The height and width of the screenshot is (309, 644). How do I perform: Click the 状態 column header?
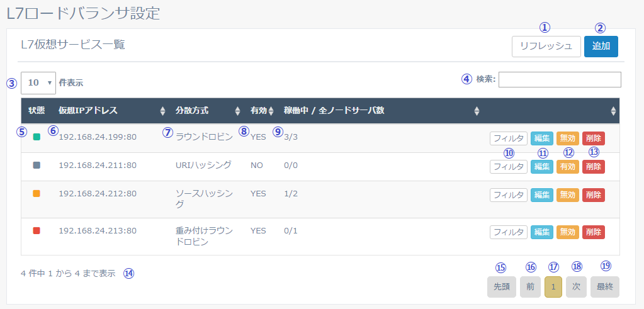tap(37, 110)
